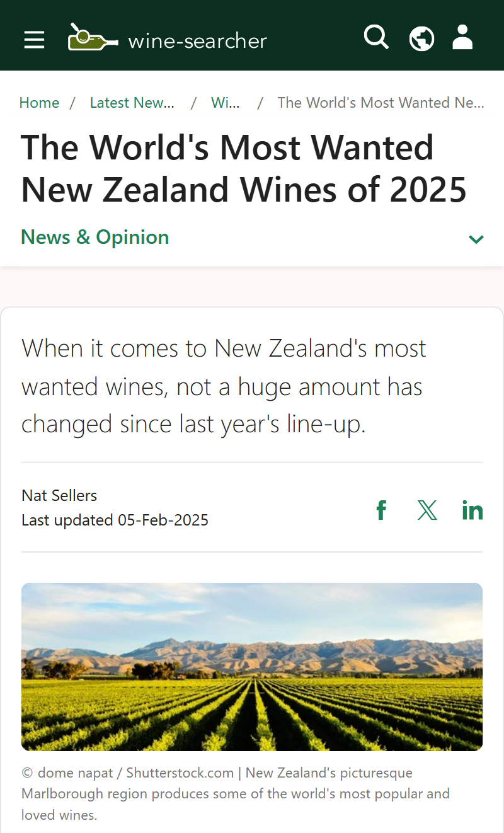Expand the News & Opinion chevron
The width and height of the screenshot is (504, 833).
tap(476, 239)
